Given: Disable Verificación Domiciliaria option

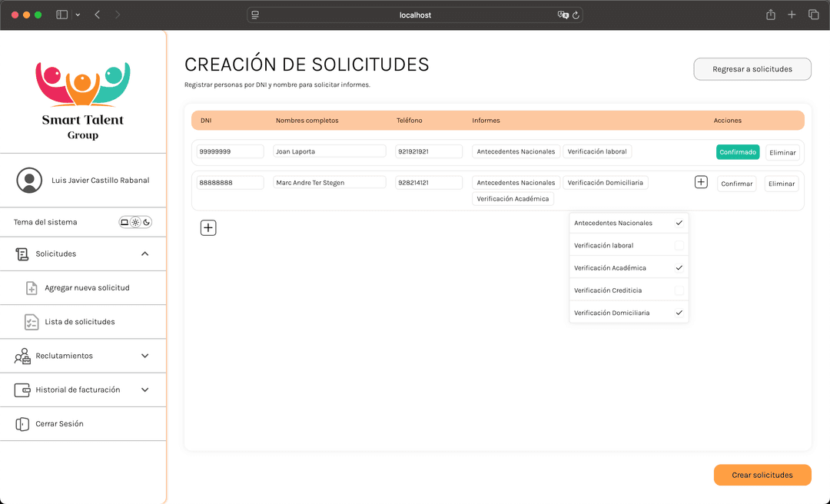Looking at the screenshot, I should [679, 313].
